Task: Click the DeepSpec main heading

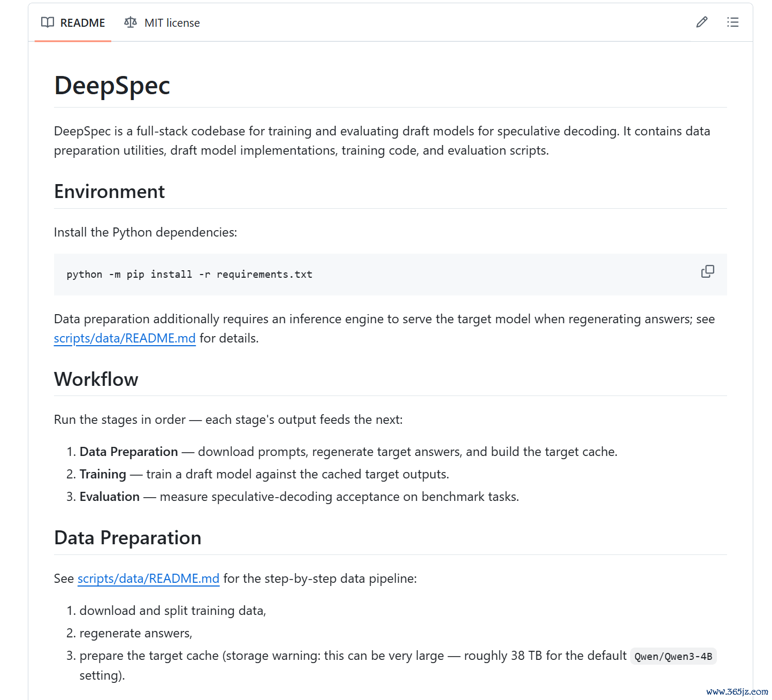Action: [x=112, y=86]
